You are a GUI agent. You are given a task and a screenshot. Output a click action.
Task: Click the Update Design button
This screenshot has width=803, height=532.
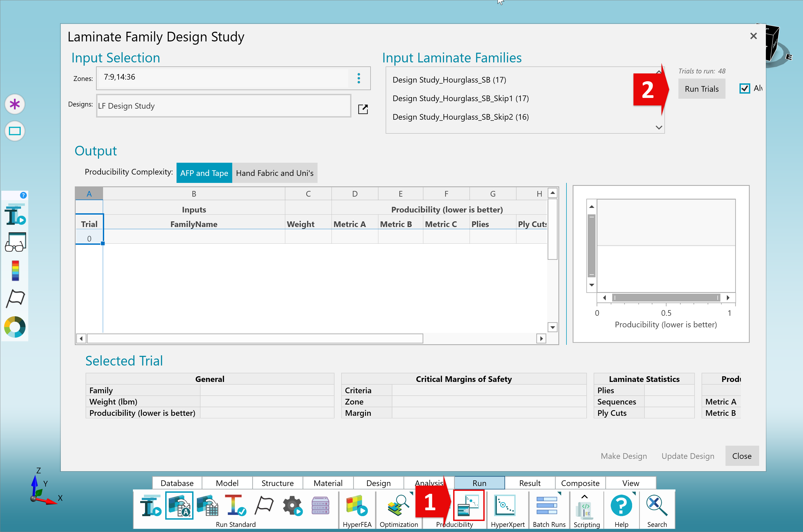688,456
